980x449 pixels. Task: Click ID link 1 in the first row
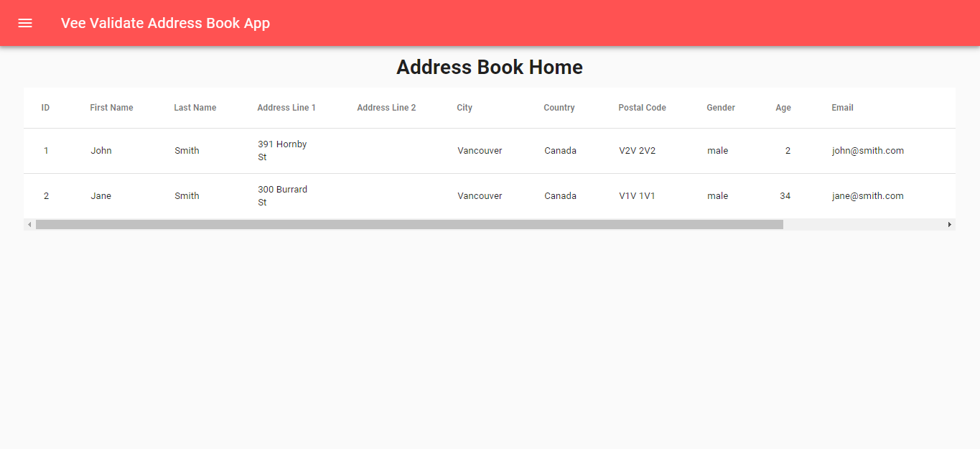click(x=46, y=150)
